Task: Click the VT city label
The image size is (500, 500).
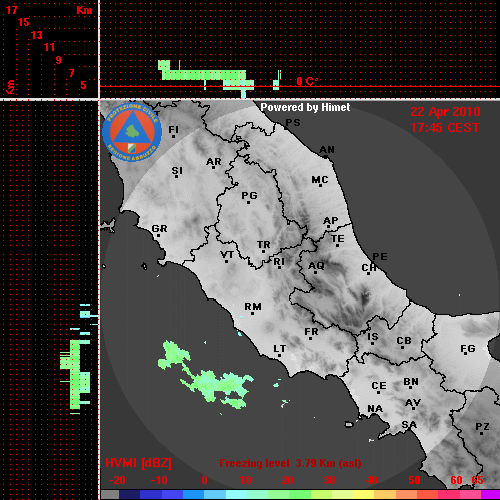Action: [x=227, y=255]
